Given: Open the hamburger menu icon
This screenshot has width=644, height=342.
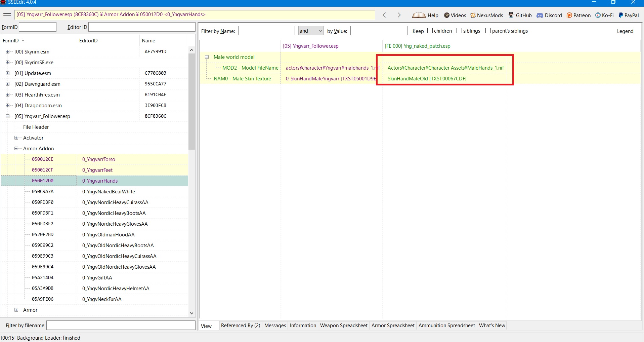Looking at the screenshot, I should [7, 15].
